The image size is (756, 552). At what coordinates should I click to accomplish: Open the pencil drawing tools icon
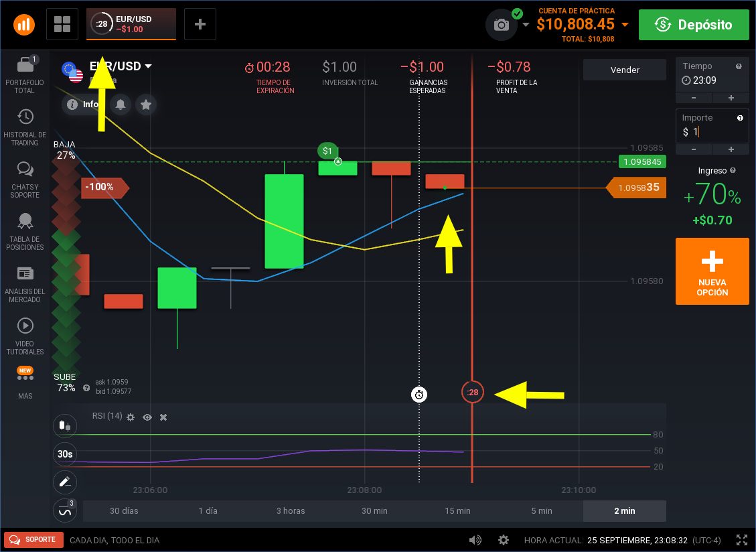coord(64,482)
